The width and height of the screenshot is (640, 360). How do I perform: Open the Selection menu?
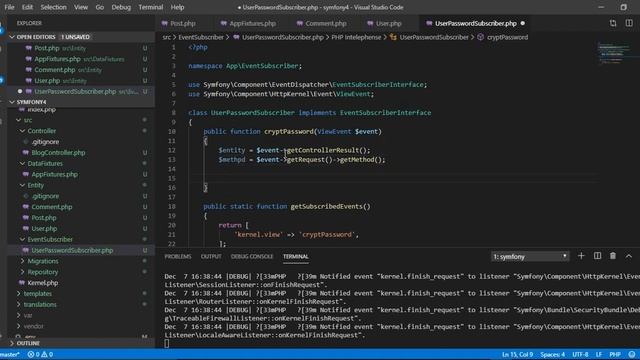tap(53, 7)
